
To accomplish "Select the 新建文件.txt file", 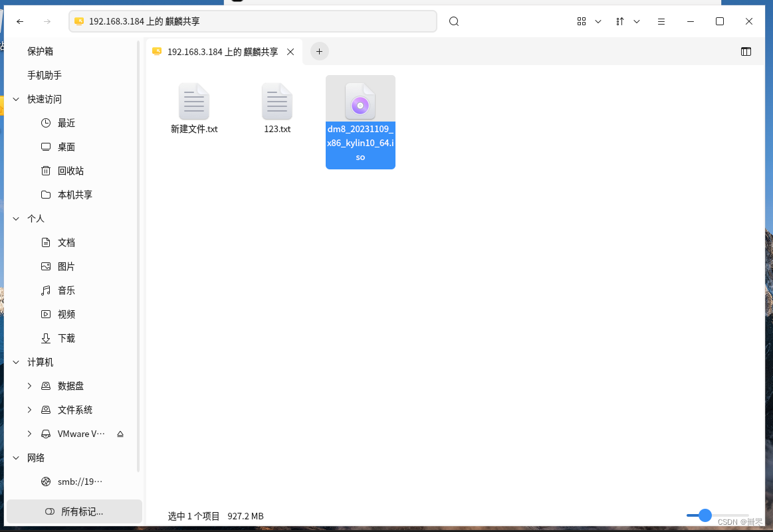I will [194, 108].
